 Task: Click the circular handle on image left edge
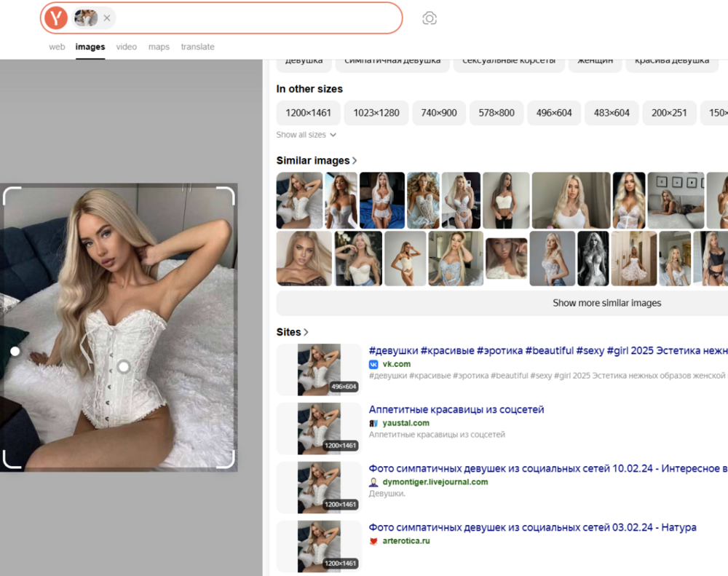coord(15,351)
